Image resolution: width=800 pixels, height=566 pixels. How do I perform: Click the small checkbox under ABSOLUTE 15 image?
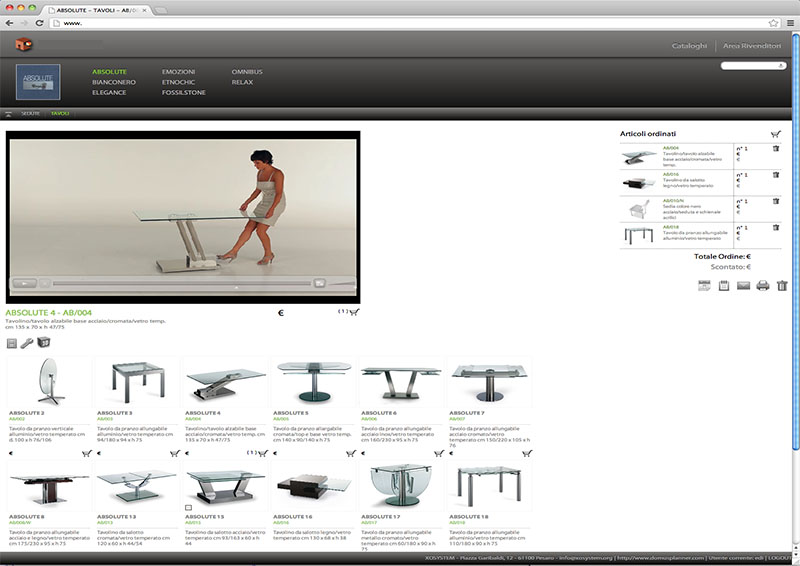pos(188,508)
